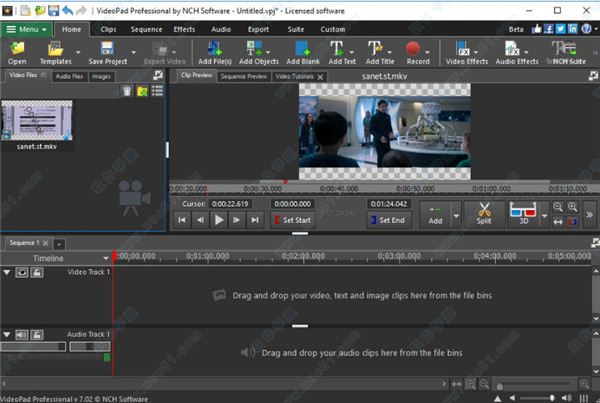The width and height of the screenshot is (600, 403).
Task: Open the Save Project dropdown arrow
Action: pos(133,52)
